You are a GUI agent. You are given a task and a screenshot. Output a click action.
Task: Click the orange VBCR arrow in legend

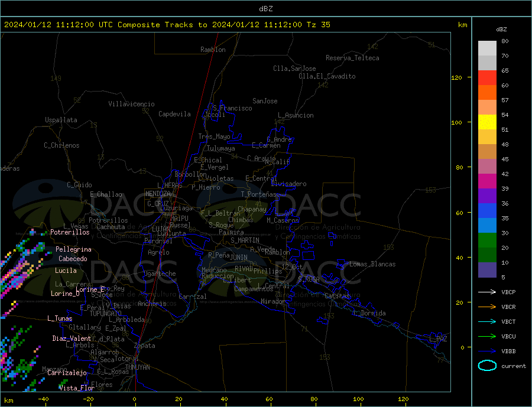(488, 307)
